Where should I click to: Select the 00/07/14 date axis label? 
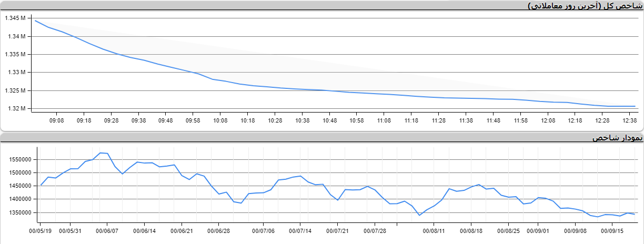coord(300,230)
